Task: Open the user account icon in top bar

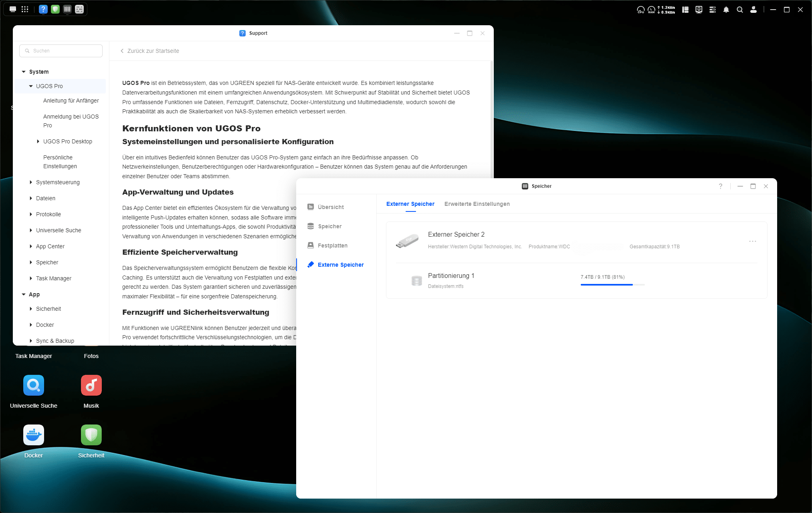Action: 753,10
